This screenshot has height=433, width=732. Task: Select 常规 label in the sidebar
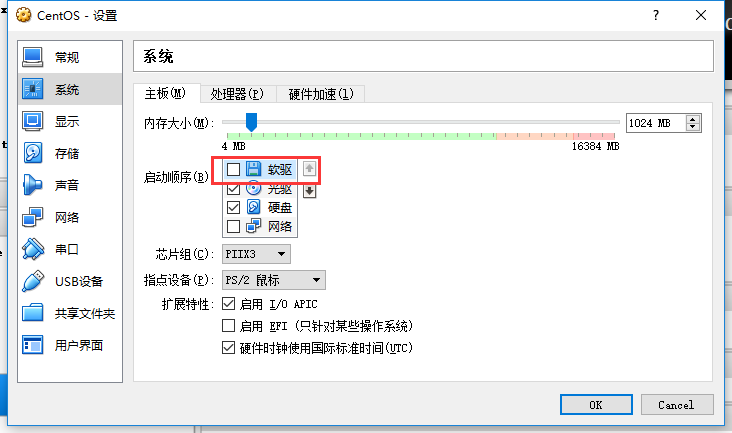pyautogui.click(x=67, y=57)
